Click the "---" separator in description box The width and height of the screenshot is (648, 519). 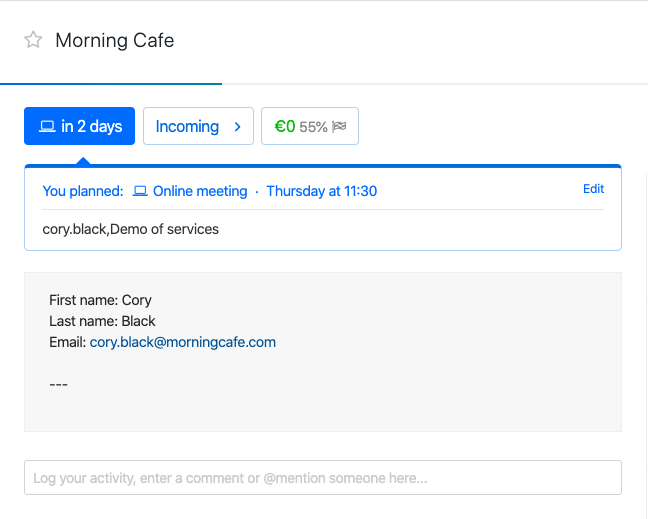coord(58,384)
